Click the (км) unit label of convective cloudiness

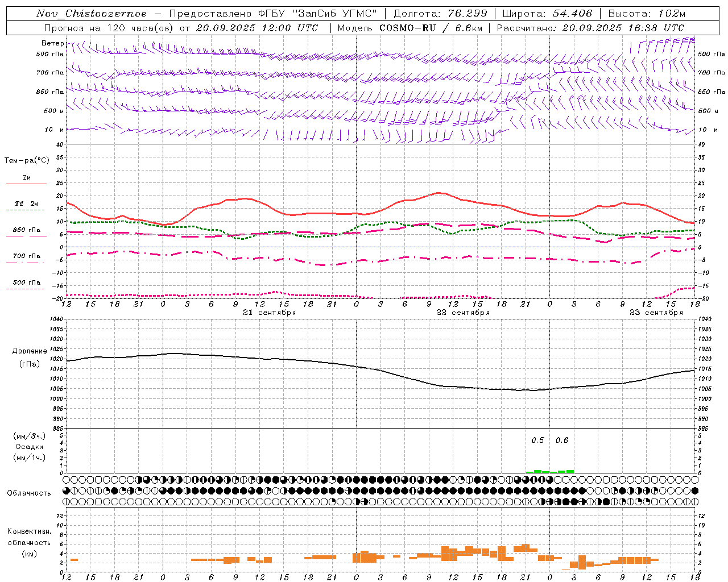tap(30, 554)
